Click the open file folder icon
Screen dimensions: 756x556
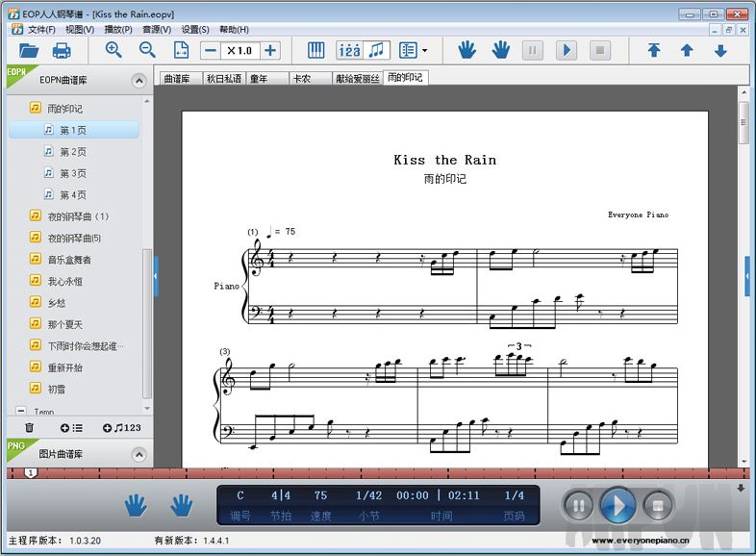(x=29, y=51)
